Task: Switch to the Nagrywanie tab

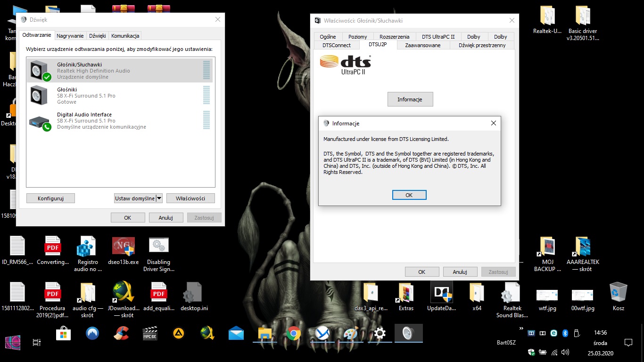Action: 70,36
